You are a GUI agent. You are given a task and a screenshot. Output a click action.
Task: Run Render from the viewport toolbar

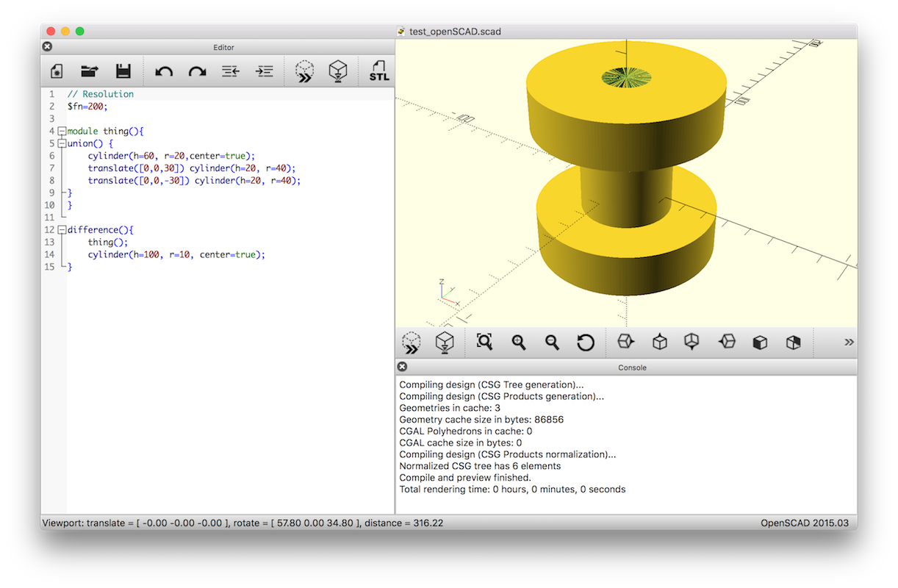coord(445,343)
